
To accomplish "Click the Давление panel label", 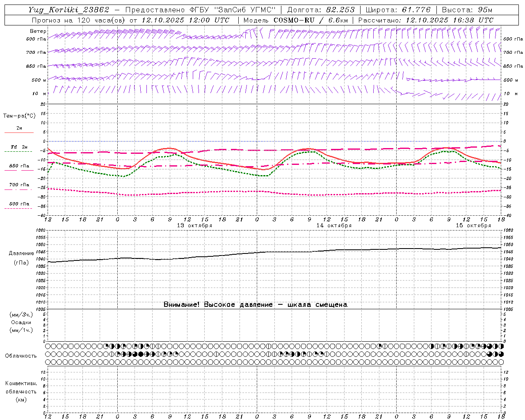I will [21, 253].
